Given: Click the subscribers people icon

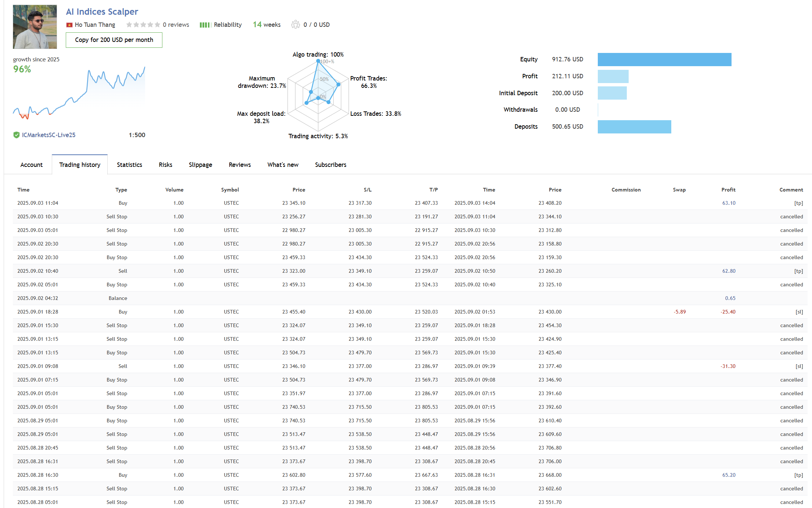Looking at the screenshot, I should click(x=295, y=25).
